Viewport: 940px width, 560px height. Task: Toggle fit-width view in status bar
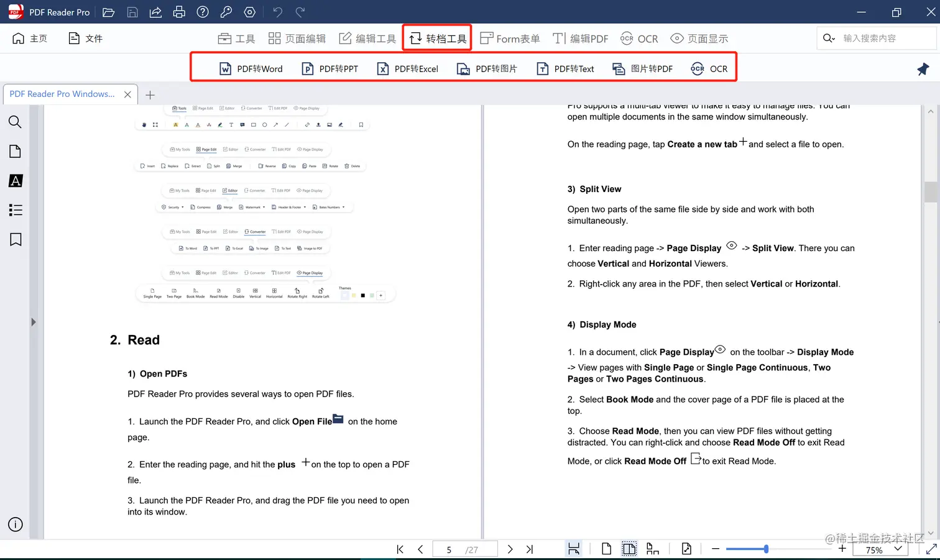[x=574, y=549]
